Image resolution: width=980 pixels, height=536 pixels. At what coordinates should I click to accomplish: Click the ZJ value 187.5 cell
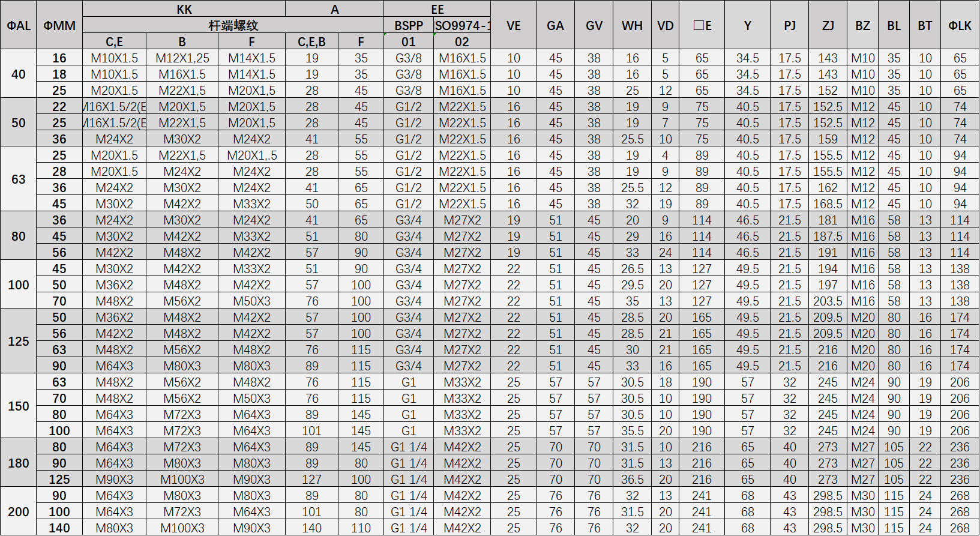(x=828, y=236)
